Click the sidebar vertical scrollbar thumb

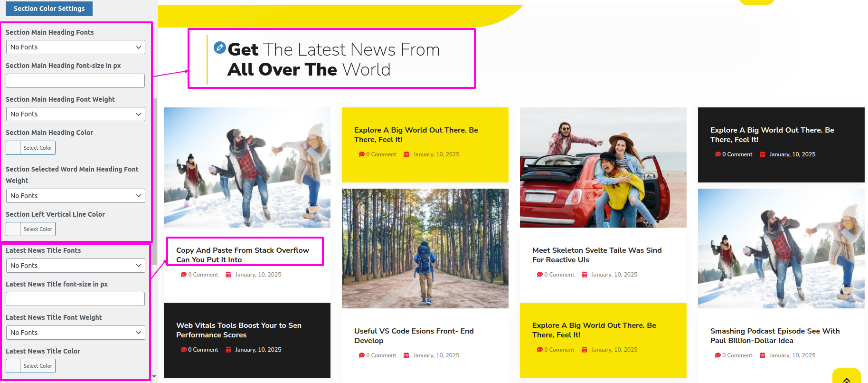click(x=154, y=182)
